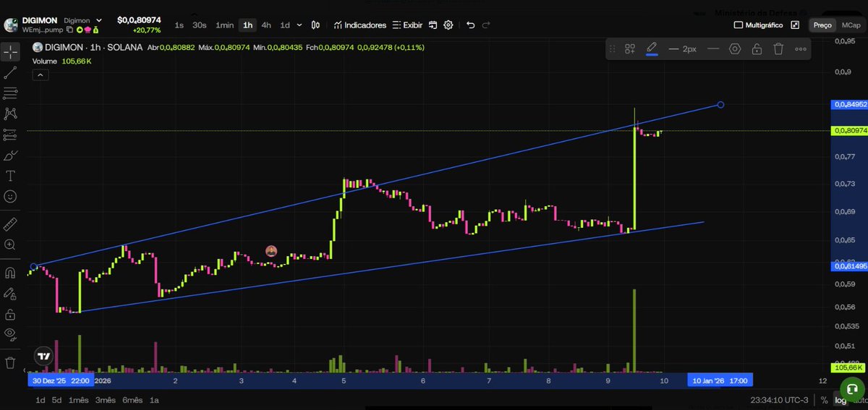This screenshot has height=410, width=868.
Task: Delete the selected trend line
Action: [778, 49]
